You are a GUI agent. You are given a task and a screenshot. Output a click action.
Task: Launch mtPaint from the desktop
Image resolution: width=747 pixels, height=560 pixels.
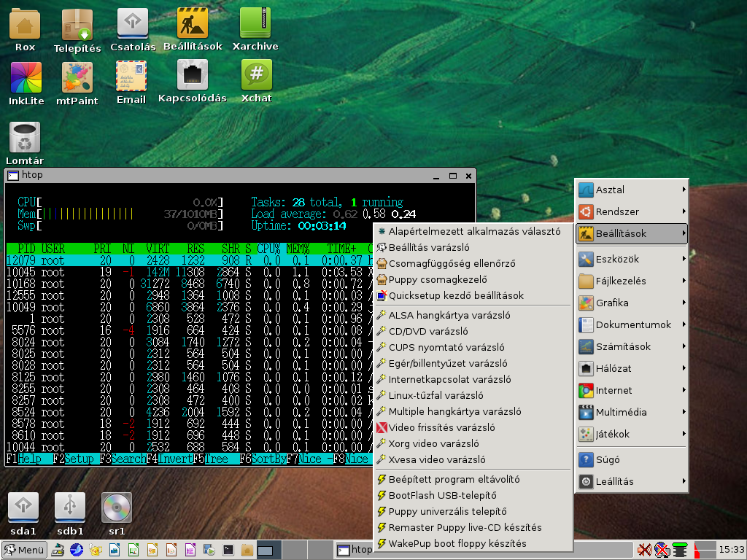pos(77,77)
